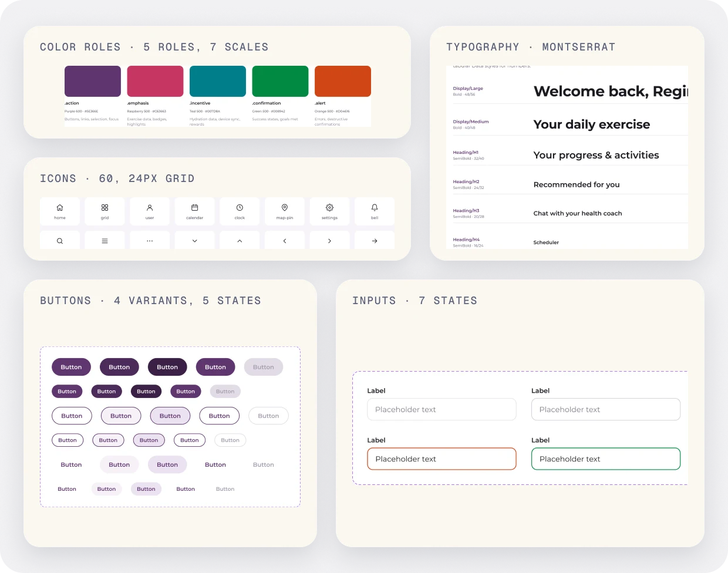Screen dimensions: 728x573
Task: Click the first large text-only Button in fifth row
Action: (x=71, y=464)
